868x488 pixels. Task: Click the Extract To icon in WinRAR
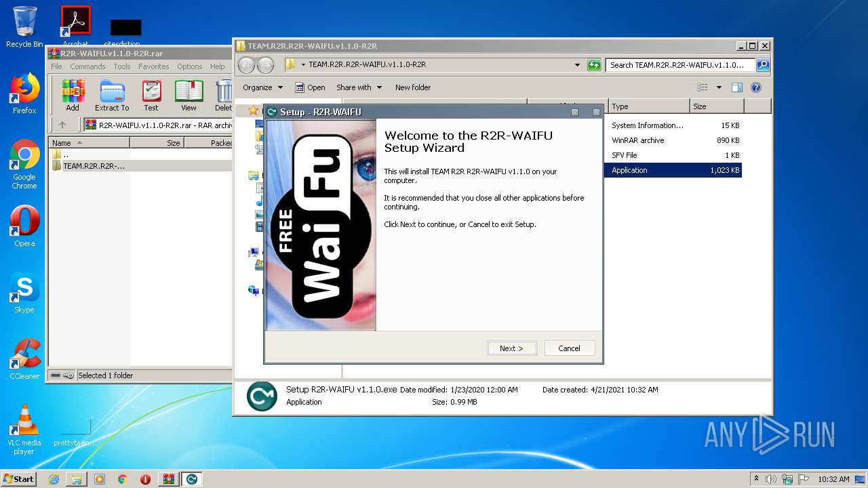[112, 96]
